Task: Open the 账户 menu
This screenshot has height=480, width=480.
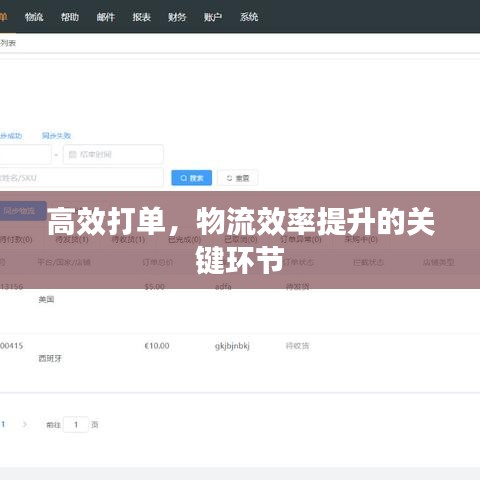Action: point(213,17)
